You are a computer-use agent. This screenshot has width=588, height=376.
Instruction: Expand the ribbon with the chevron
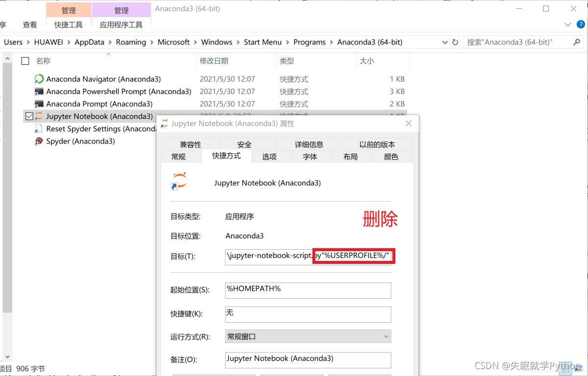(568, 24)
